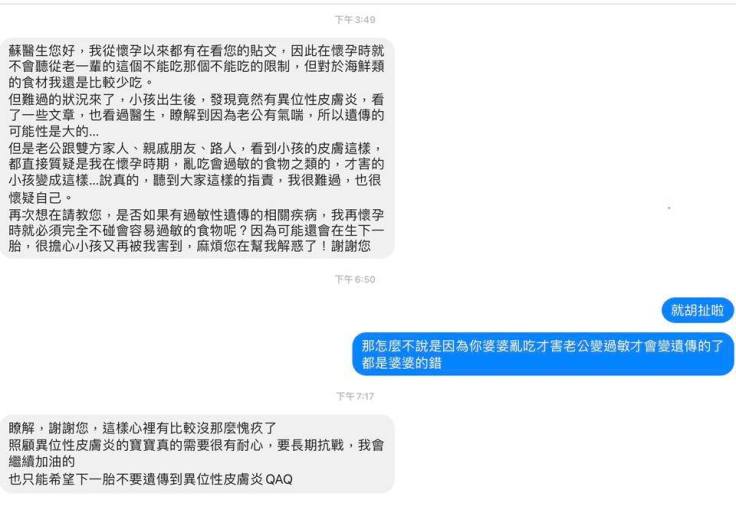Click the greeting 蘇醫生您好 in first message
The width and height of the screenshot is (736, 513).
[x=42, y=50]
